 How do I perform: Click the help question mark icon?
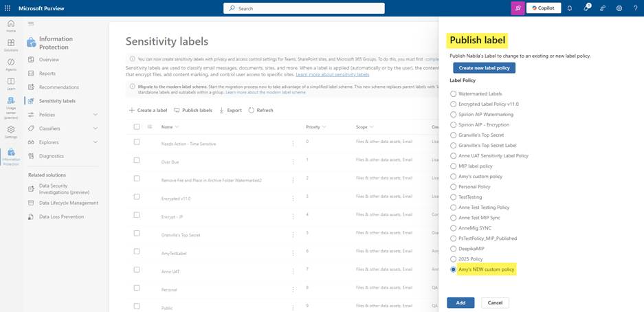(x=635, y=8)
